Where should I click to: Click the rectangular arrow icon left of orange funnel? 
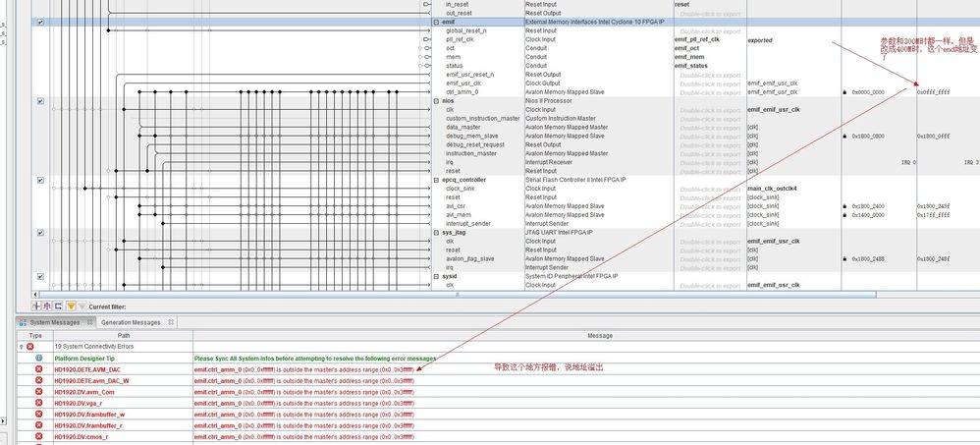tap(58, 306)
